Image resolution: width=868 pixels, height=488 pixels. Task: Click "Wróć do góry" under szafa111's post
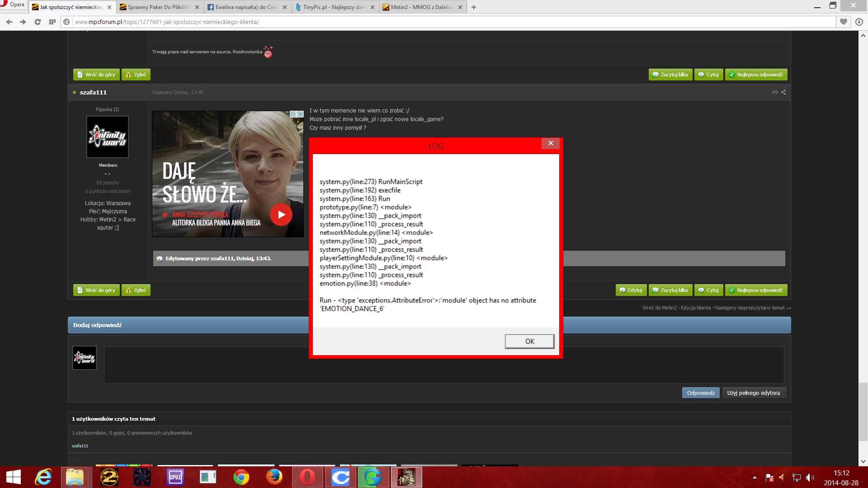tap(96, 290)
